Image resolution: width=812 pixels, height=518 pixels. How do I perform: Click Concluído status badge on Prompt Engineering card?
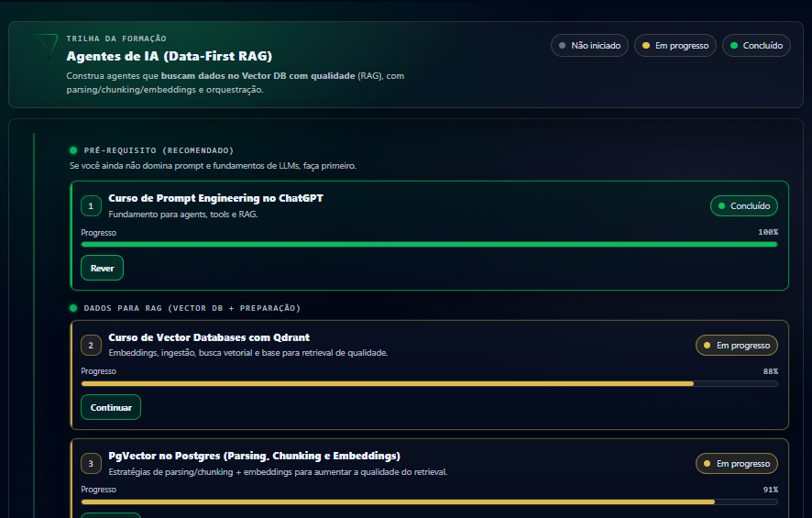point(743,206)
